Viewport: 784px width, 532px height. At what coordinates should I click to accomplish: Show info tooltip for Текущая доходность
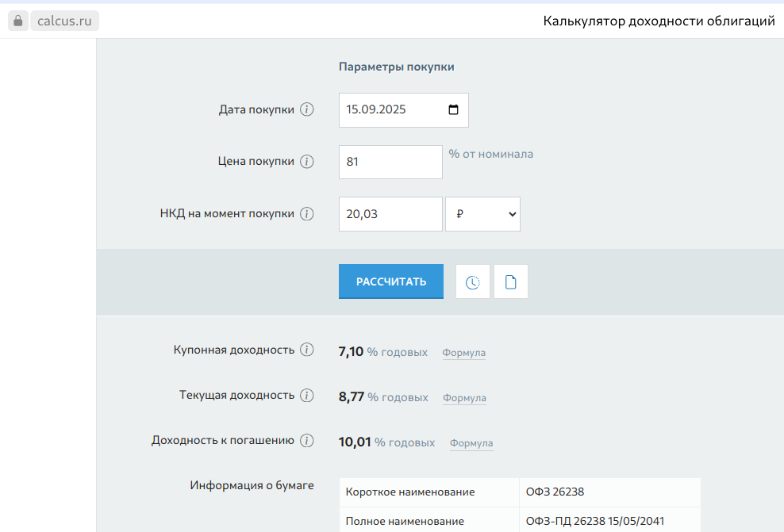click(x=307, y=395)
